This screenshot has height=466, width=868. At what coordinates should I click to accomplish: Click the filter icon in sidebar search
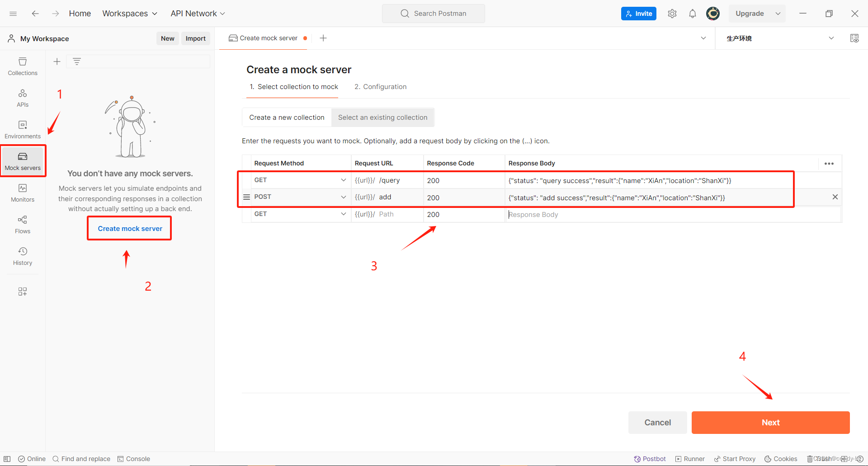(x=77, y=61)
